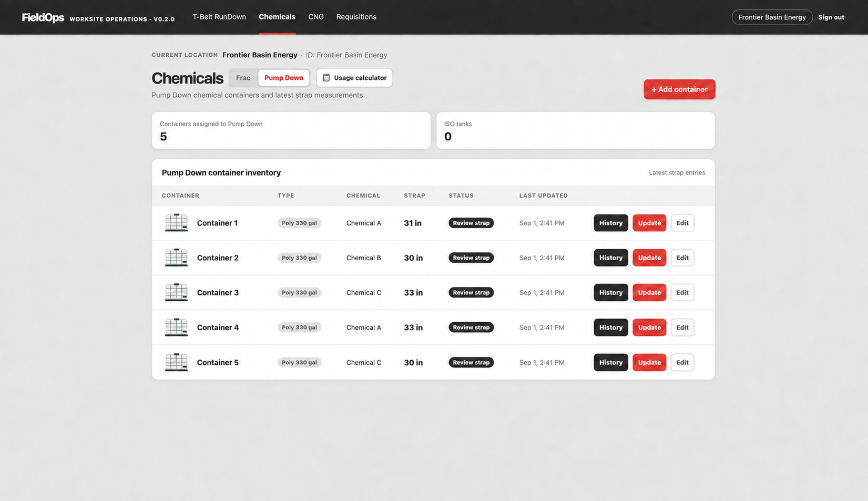Update strap for Container 2
The width and height of the screenshot is (868, 501).
(649, 258)
